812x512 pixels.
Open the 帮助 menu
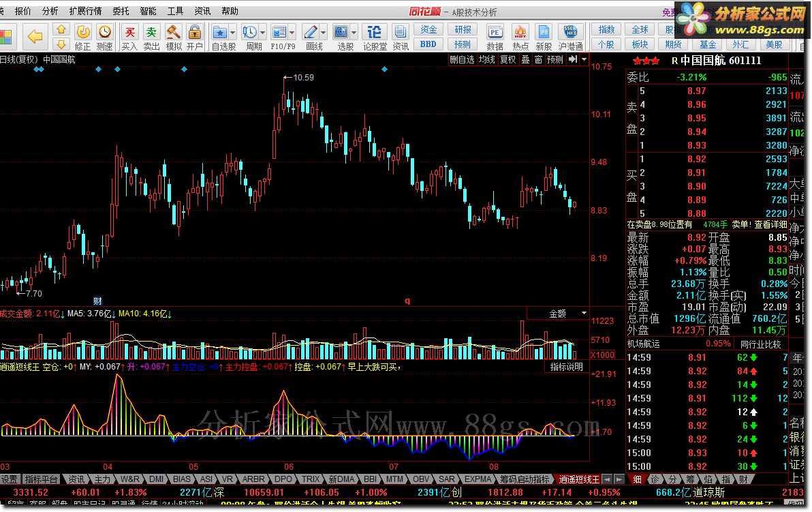coord(230,11)
